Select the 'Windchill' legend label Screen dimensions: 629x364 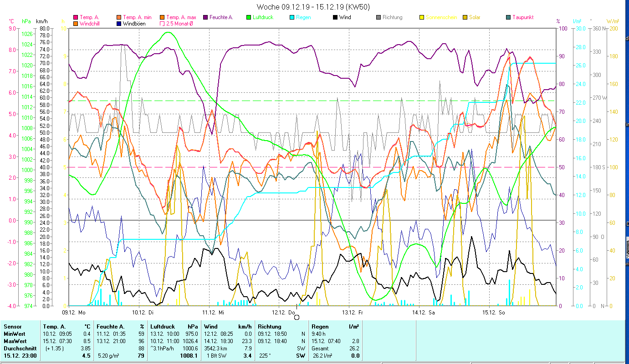[90, 23]
